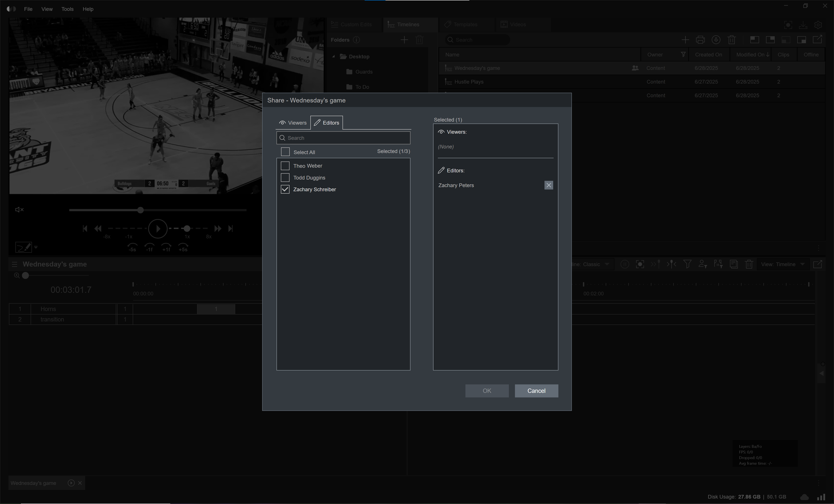Open the Tools menu

[x=67, y=9]
